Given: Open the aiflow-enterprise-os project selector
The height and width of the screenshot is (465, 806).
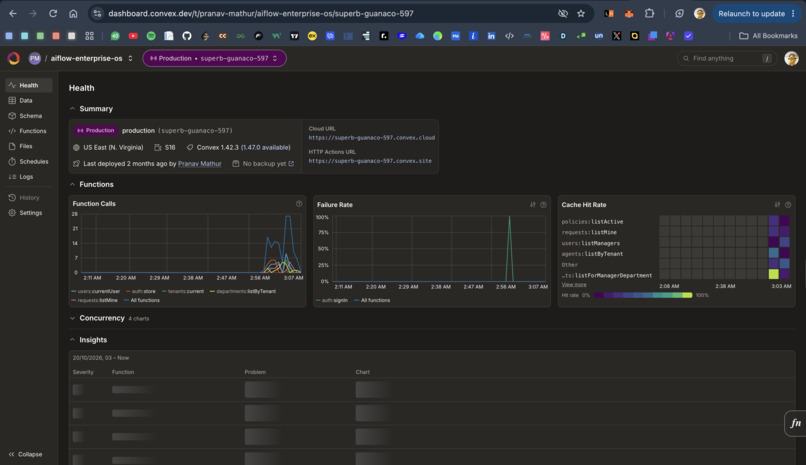Looking at the screenshot, I should point(91,59).
